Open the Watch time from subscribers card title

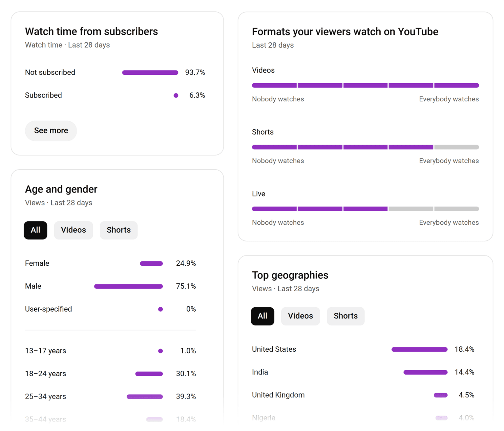[91, 31]
